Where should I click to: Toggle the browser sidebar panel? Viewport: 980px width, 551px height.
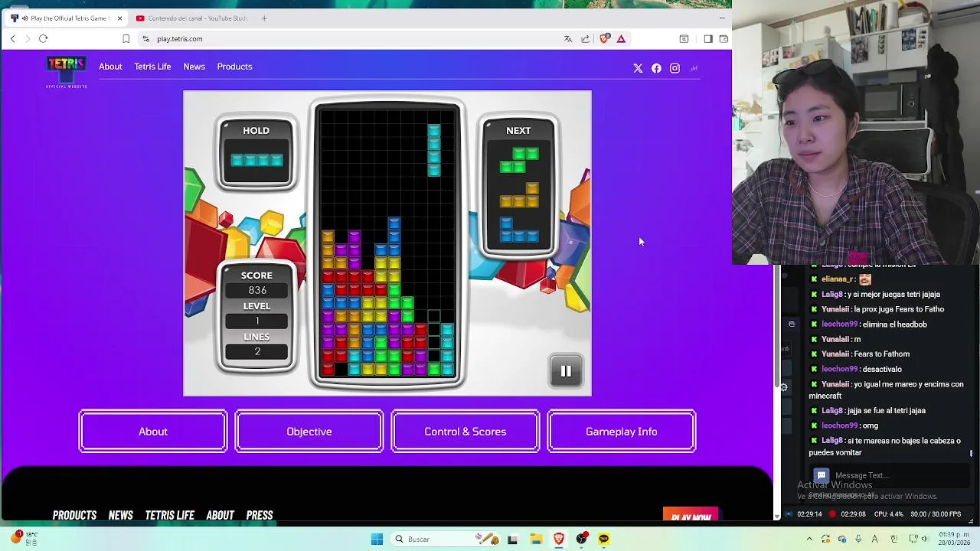pos(708,38)
